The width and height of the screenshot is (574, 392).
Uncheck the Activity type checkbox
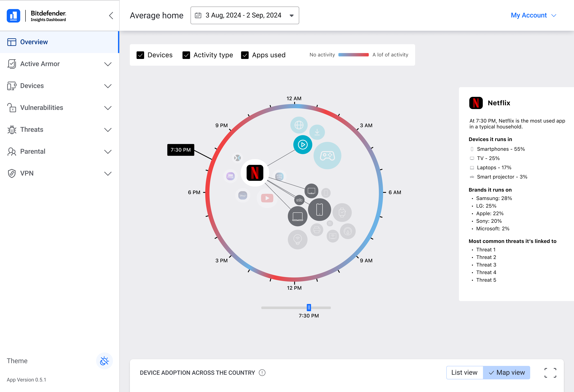[186, 55]
